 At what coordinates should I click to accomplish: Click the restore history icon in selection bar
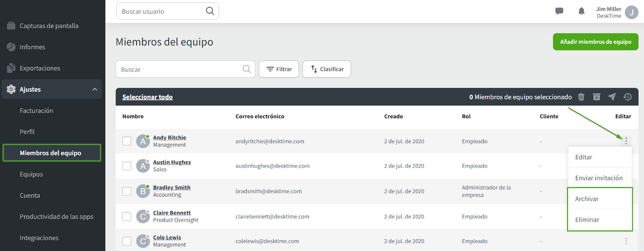pos(627,97)
